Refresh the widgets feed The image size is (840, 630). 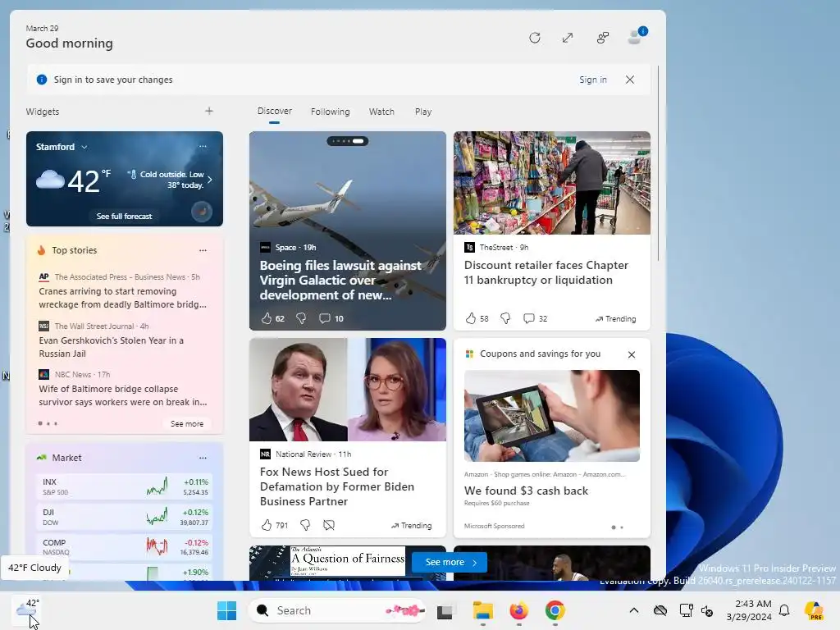(535, 38)
